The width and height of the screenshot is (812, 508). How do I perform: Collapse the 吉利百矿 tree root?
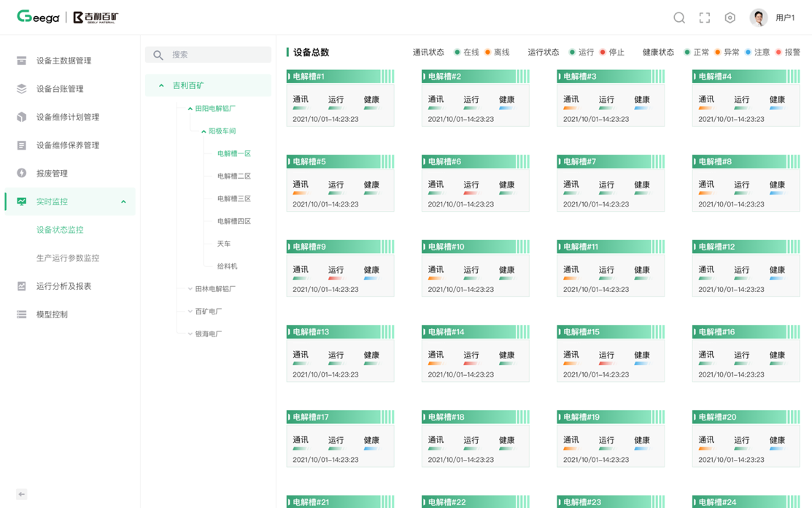coord(161,85)
